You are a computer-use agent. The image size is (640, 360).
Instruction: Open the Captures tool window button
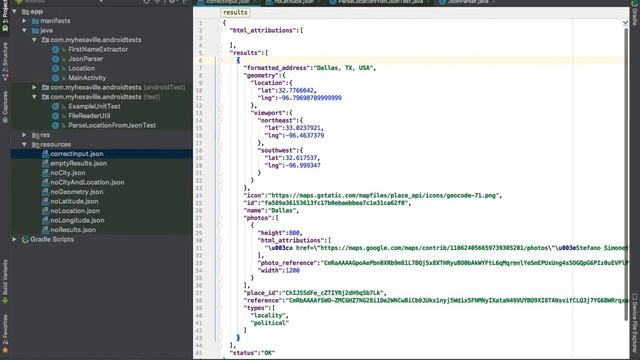pyautogui.click(x=5, y=107)
